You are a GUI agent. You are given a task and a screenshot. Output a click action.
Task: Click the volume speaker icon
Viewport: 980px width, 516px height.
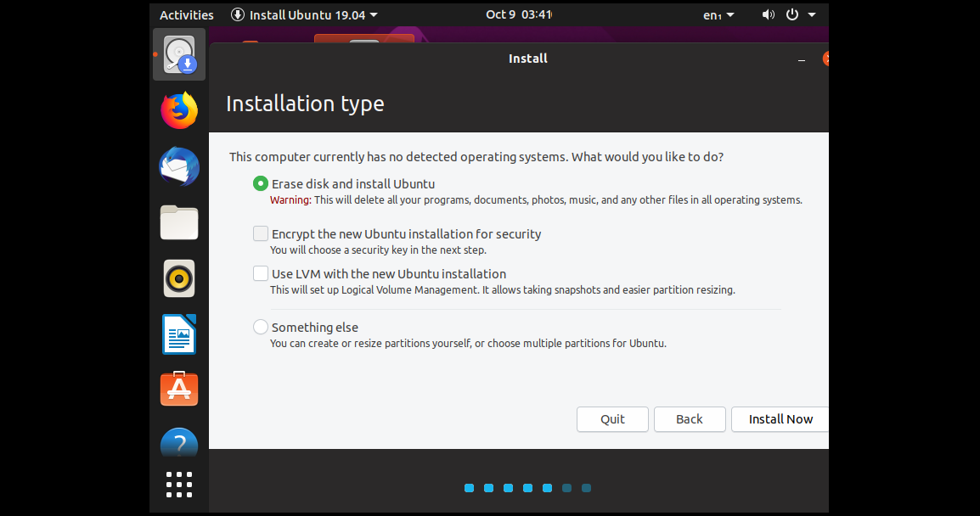(768, 14)
